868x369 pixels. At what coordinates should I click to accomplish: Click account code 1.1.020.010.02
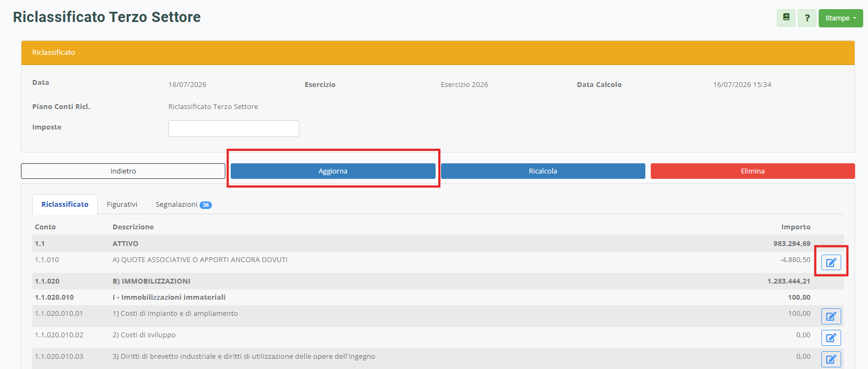point(59,335)
